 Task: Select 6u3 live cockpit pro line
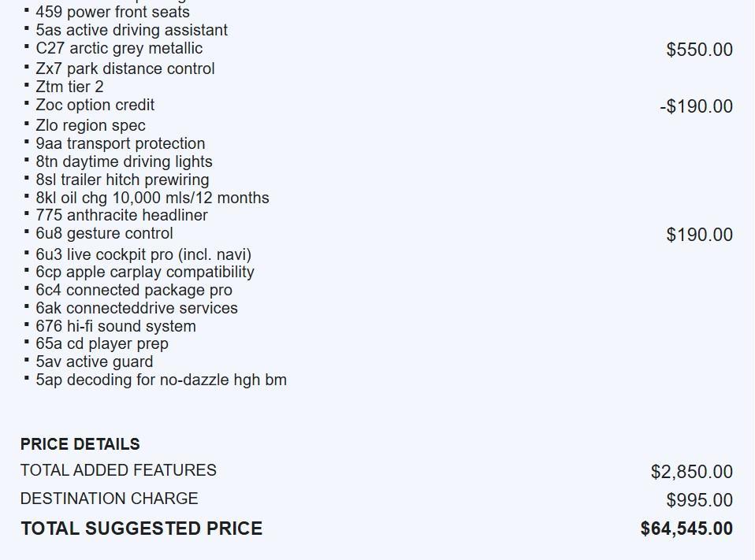(x=143, y=254)
